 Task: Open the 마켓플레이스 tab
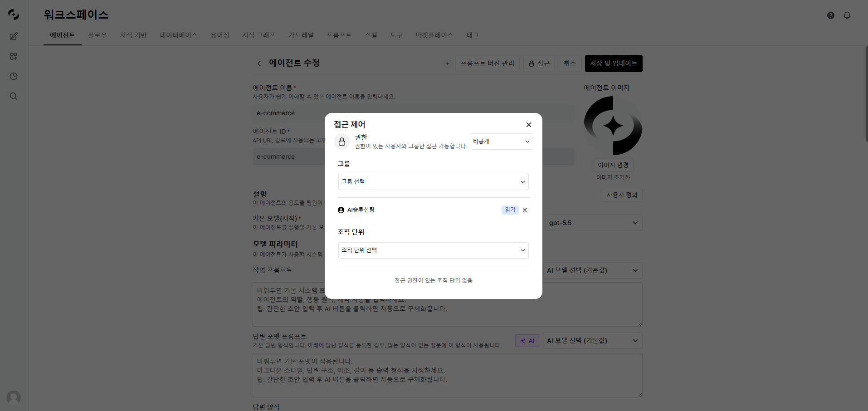[434, 35]
